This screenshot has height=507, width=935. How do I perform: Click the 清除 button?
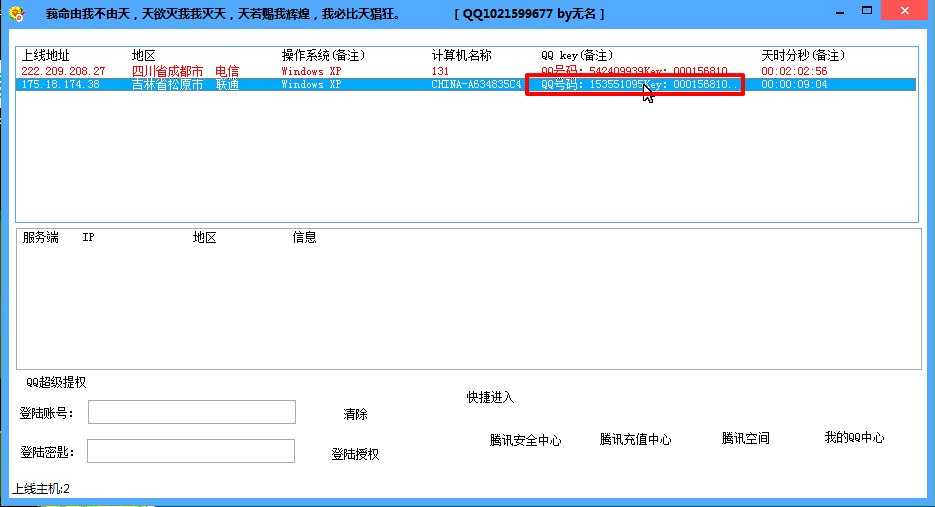pyautogui.click(x=355, y=414)
